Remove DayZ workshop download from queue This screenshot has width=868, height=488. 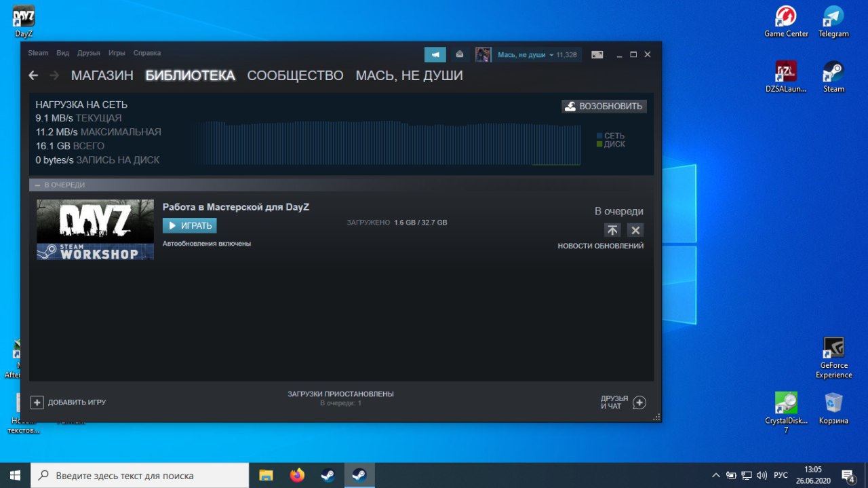coord(635,230)
